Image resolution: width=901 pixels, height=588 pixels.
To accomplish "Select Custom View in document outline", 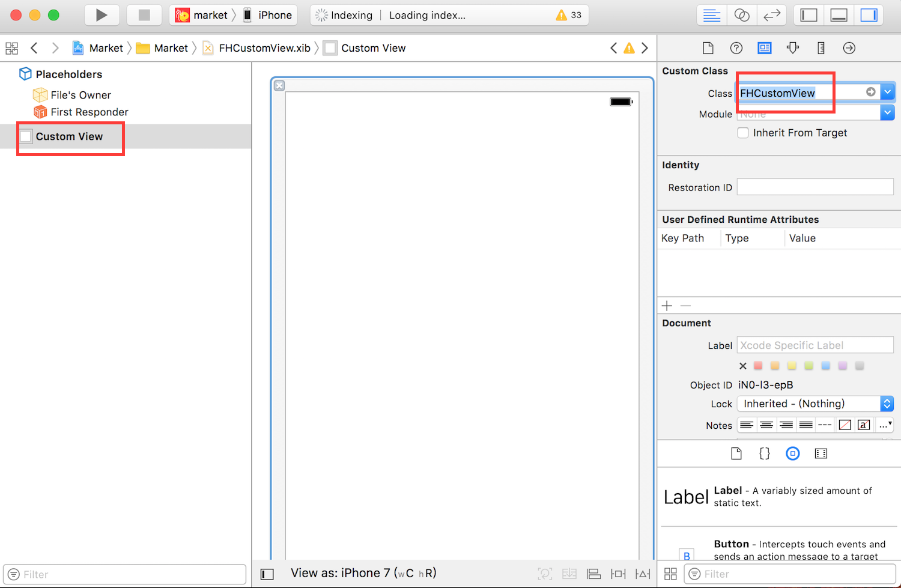I will tap(69, 136).
